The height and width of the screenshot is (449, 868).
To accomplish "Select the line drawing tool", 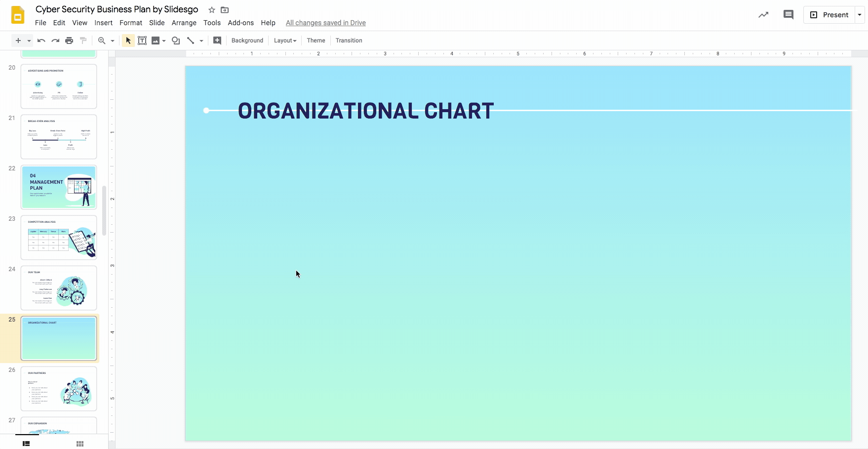I will [192, 40].
